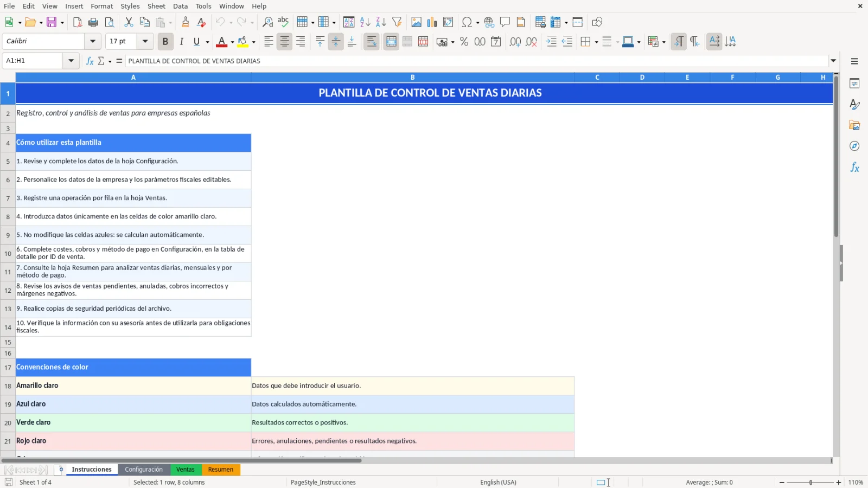Toggle Bold formatting button
Screen dimensions: 868x488
[165, 42]
